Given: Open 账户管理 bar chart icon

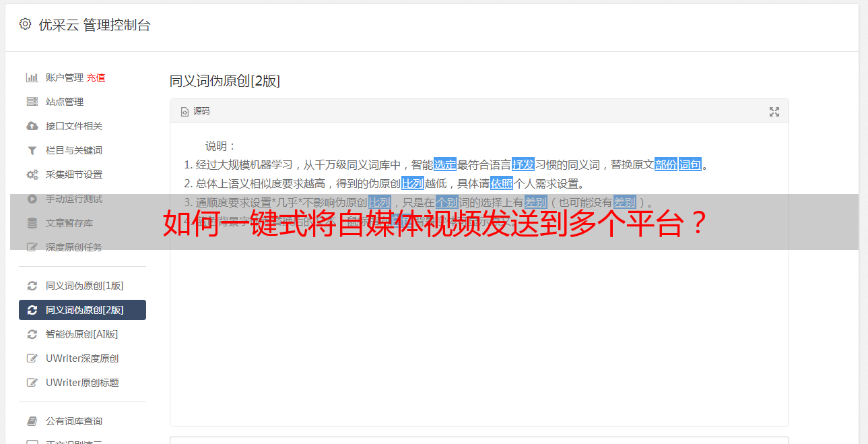Looking at the screenshot, I should 32,77.
